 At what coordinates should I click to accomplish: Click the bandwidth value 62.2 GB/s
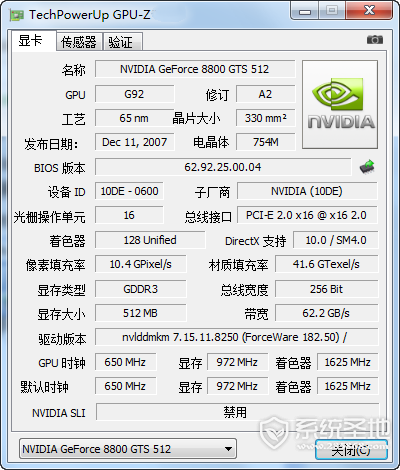tap(327, 313)
